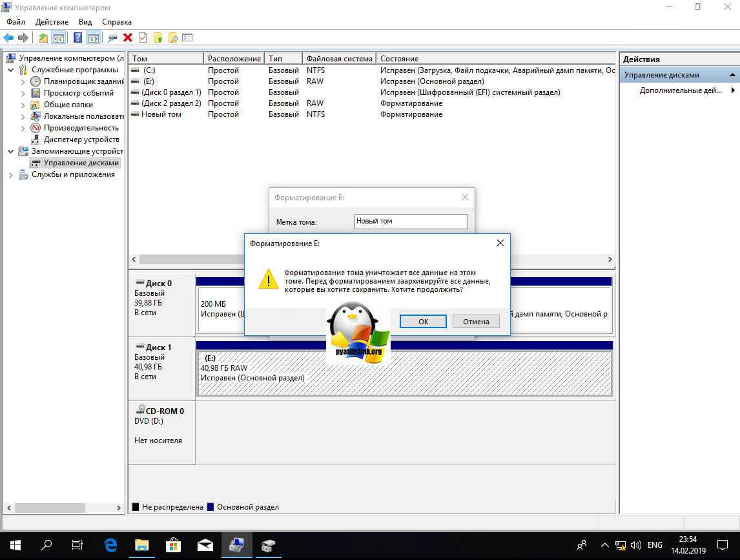Open the Вид menu
Image resolution: width=740 pixels, height=560 pixels.
coord(85,22)
